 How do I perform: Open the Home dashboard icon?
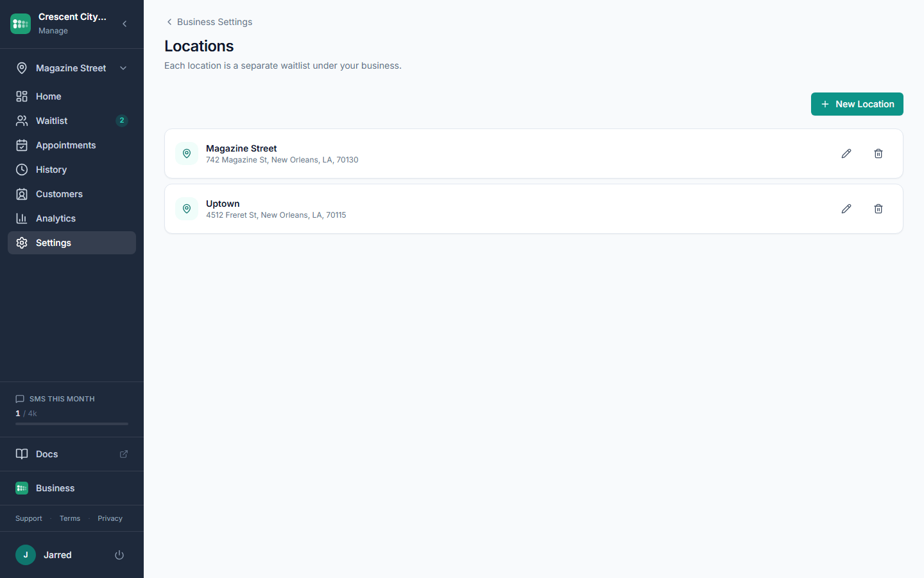coord(22,96)
